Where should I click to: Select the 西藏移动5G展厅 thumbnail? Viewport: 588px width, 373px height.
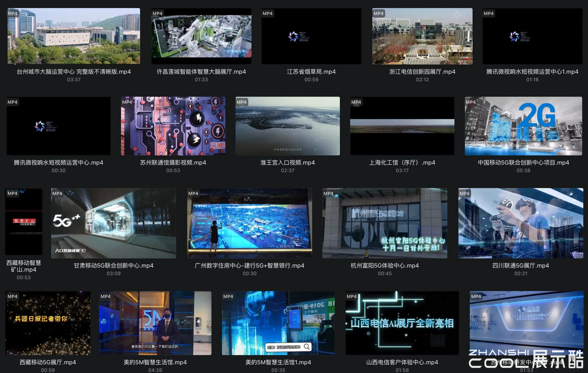(48, 323)
